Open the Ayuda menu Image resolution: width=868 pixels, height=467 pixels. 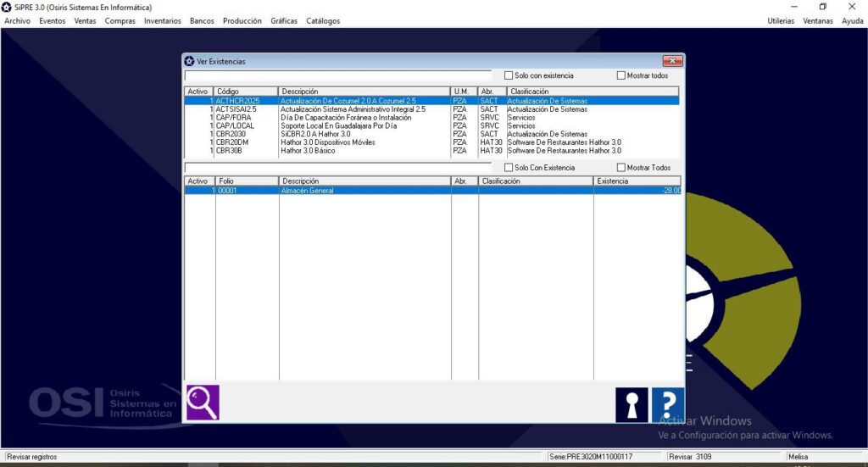point(853,21)
